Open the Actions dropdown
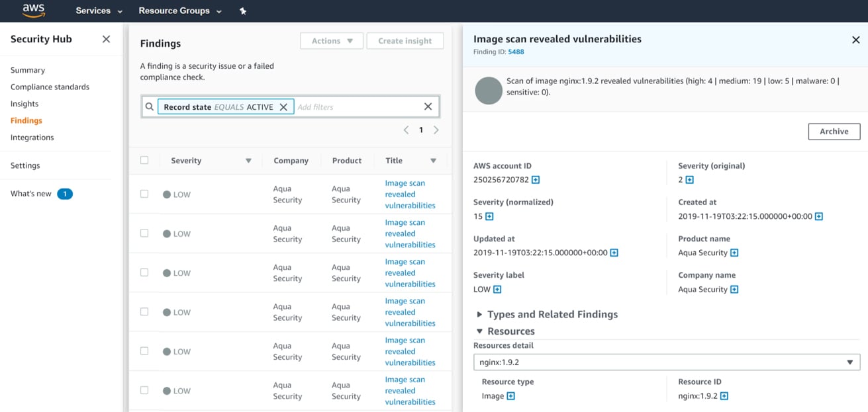 point(332,41)
